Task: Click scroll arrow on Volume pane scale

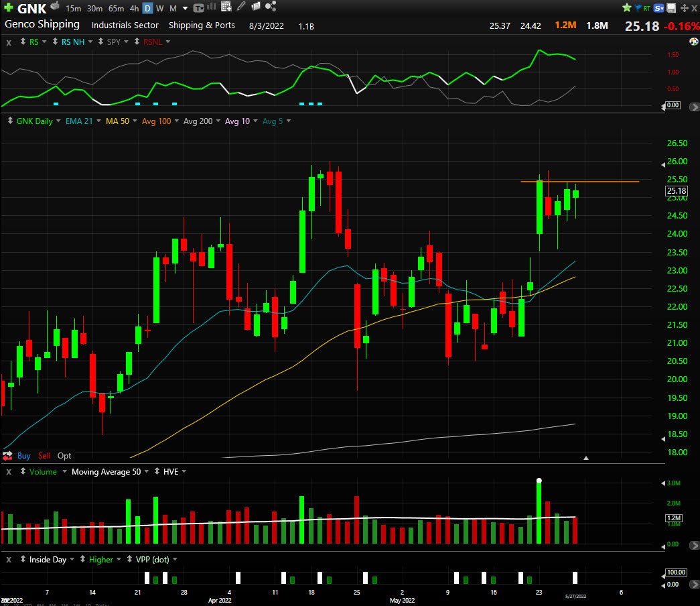Action: click(694, 545)
